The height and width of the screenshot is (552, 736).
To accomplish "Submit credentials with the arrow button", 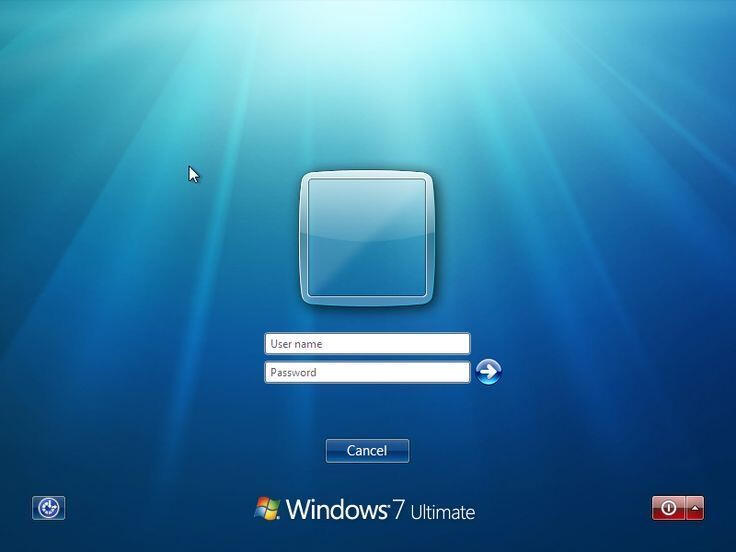I will click(x=488, y=372).
